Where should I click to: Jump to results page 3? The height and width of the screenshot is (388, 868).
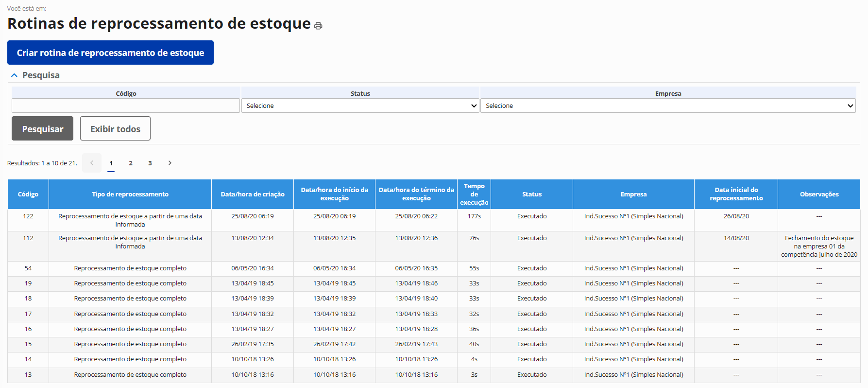pos(150,163)
